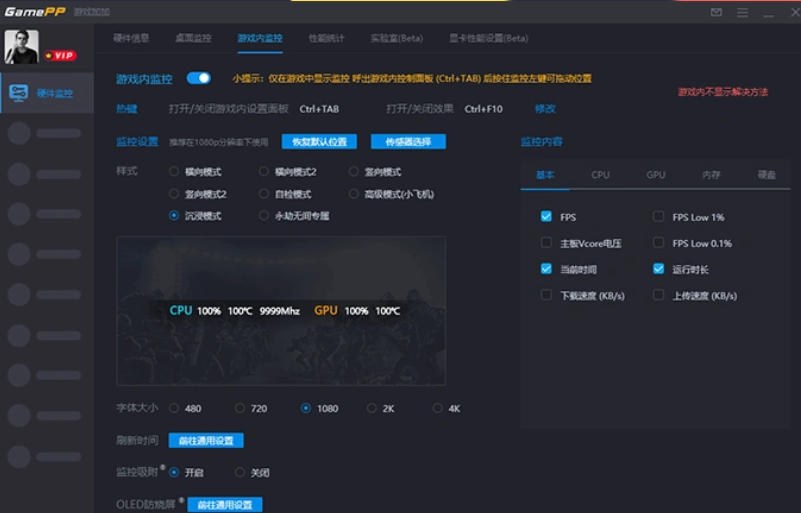This screenshot has height=513, width=801.
Task: Select the 沉浸模式 radio button
Action: pos(174,216)
